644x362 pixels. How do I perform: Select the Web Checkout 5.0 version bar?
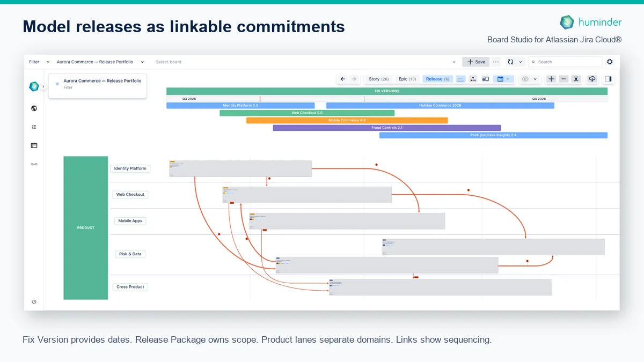click(307, 113)
